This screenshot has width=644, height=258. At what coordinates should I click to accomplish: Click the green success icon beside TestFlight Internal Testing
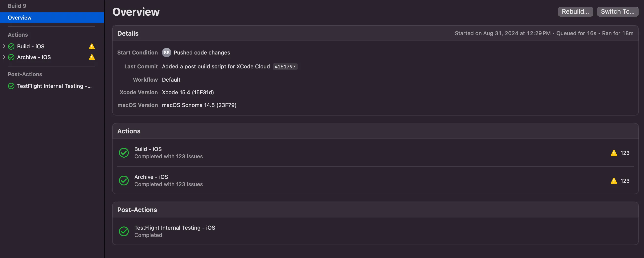(x=11, y=86)
